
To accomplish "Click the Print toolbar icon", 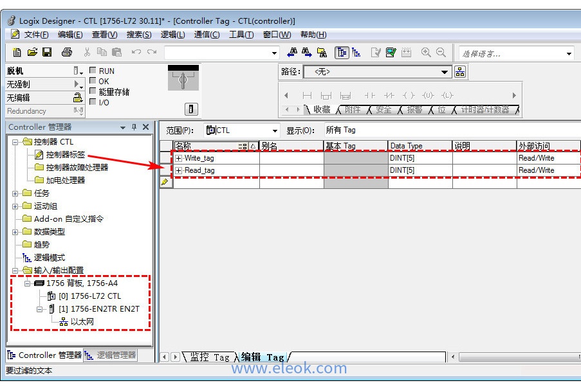I will [66, 53].
